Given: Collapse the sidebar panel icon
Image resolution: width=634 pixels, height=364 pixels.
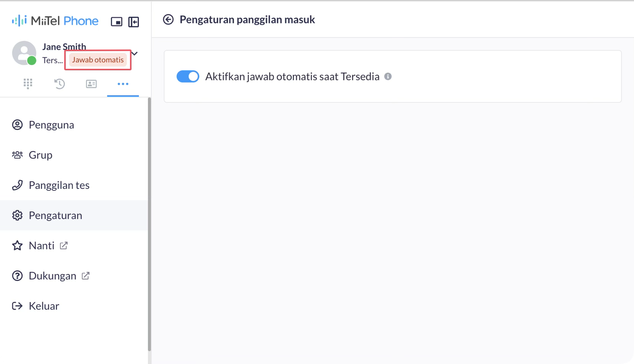Looking at the screenshot, I should click(134, 22).
